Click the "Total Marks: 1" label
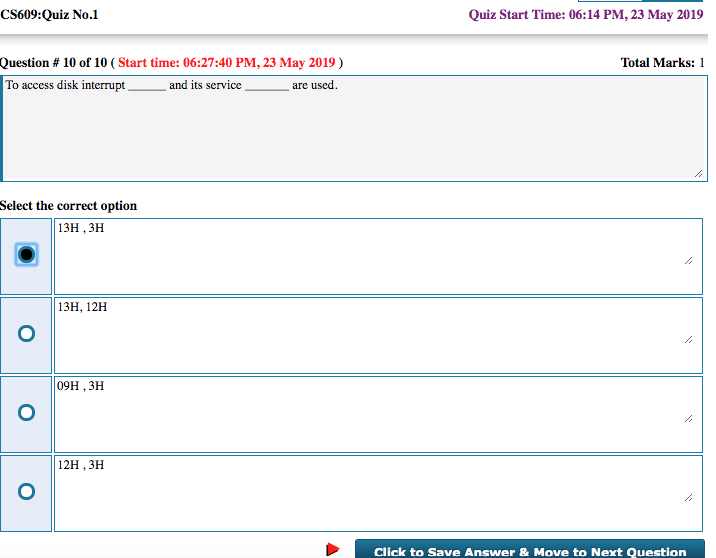The height and width of the screenshot is (558, 716). 662,63
